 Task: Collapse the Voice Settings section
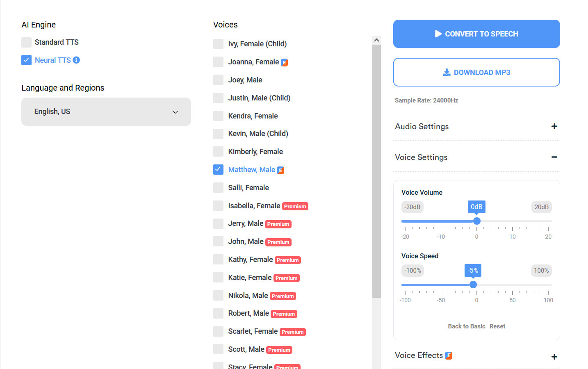[554, 157]
